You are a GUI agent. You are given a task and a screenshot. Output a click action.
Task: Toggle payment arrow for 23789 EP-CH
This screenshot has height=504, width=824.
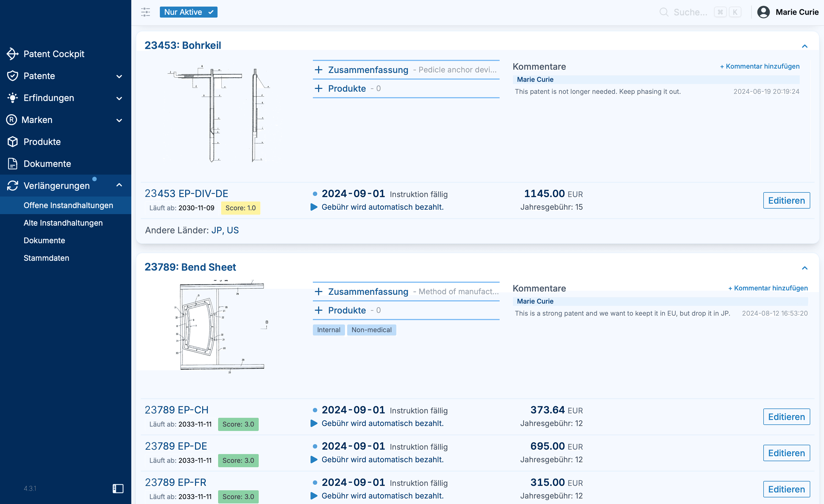click(314, 424)
